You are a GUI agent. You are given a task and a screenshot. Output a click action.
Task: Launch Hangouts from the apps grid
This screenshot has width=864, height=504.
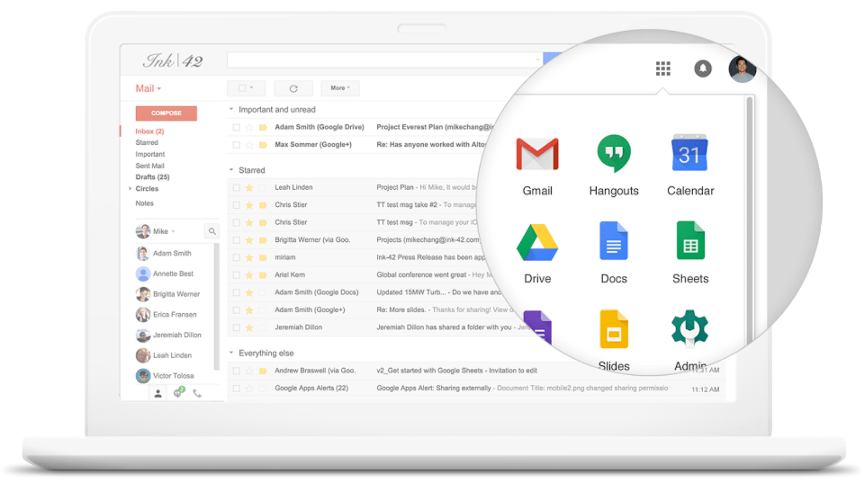pyautogui.click(x=614, y=154)
